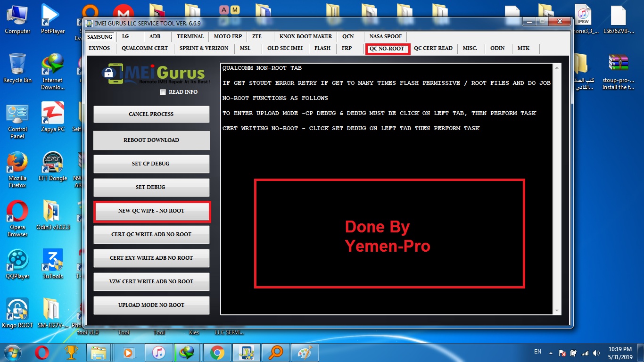Open Kingo ROOT shortcut
This screenshot has width=644, height=362.
[x=17, y=314]
